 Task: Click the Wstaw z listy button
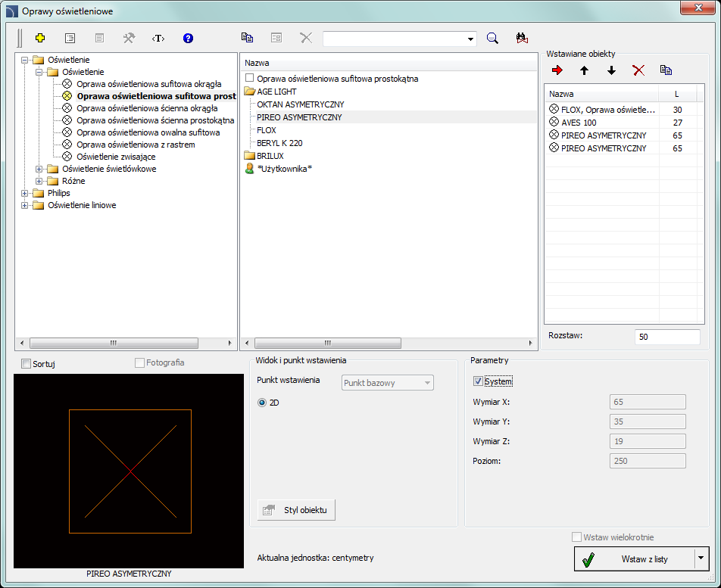point(635,559)
